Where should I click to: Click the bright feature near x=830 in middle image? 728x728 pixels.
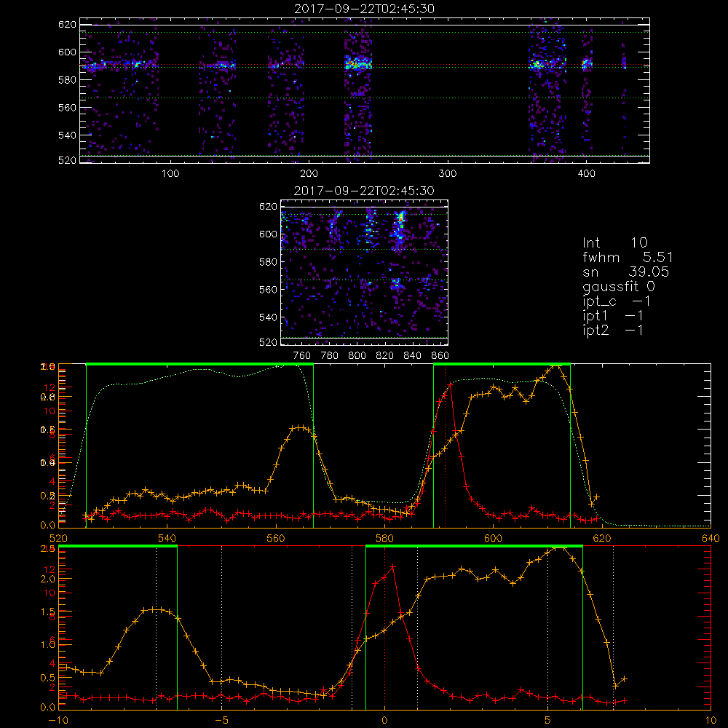coord(400,218)
